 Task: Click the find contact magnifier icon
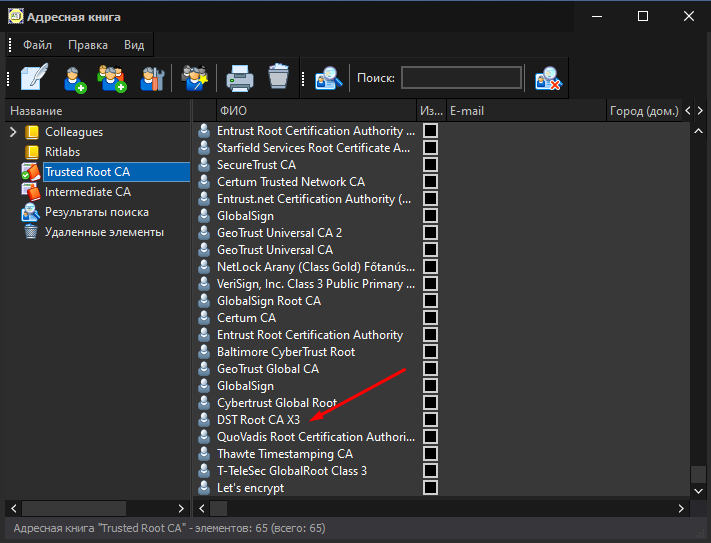tap(328, 78)
